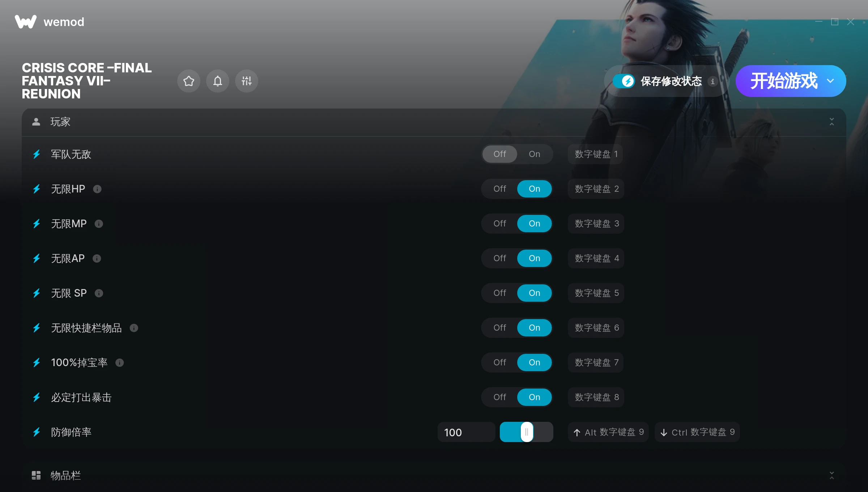
Task: Click the Alt 数字键盘 9 increase hotkey
Action: tap(608, 432)
